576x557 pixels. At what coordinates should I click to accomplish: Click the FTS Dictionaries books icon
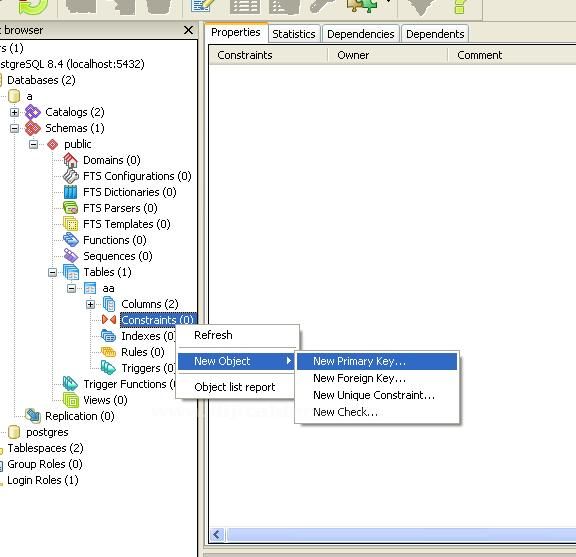pyautogui.click(x=71, y=192)
